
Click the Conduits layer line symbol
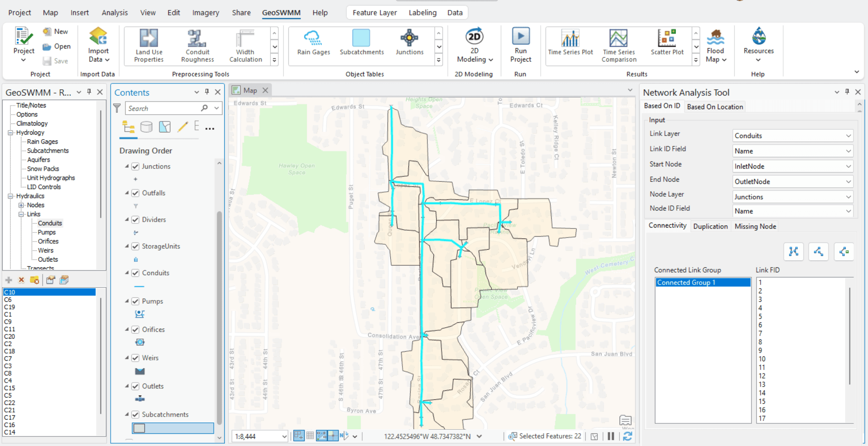pos(139,286)
